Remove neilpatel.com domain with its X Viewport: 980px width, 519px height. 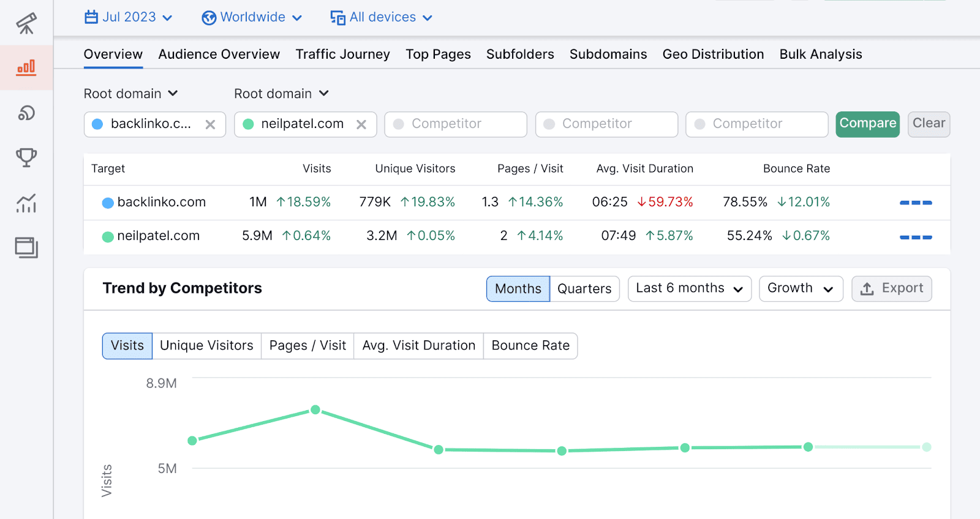(361, 124)
